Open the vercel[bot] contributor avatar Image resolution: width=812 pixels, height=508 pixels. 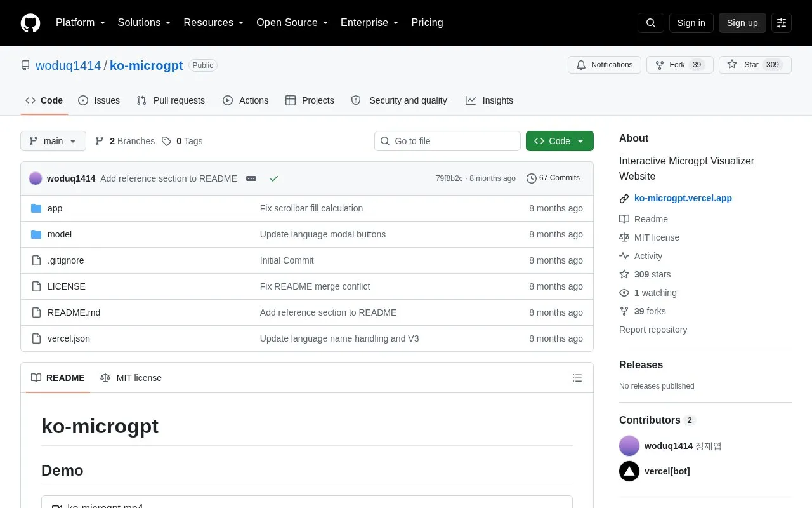(629, 471)
